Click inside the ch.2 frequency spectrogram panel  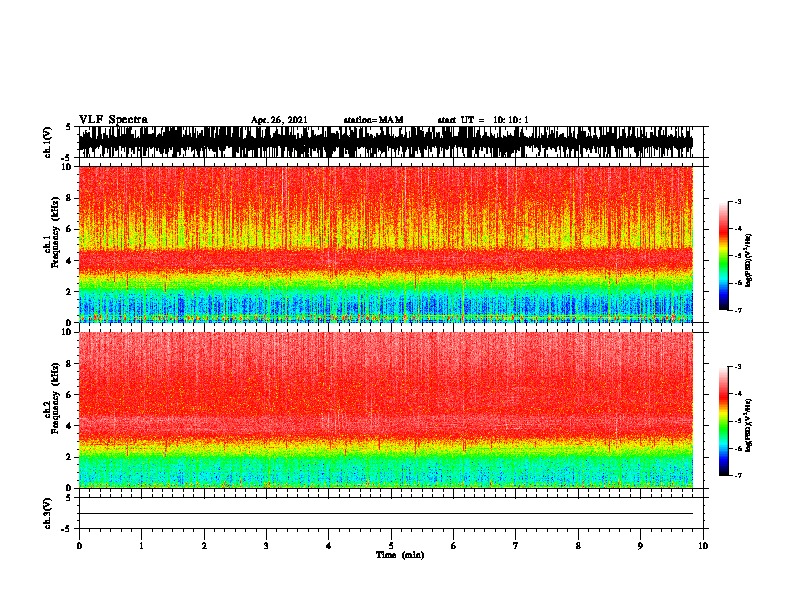(386, 410)
